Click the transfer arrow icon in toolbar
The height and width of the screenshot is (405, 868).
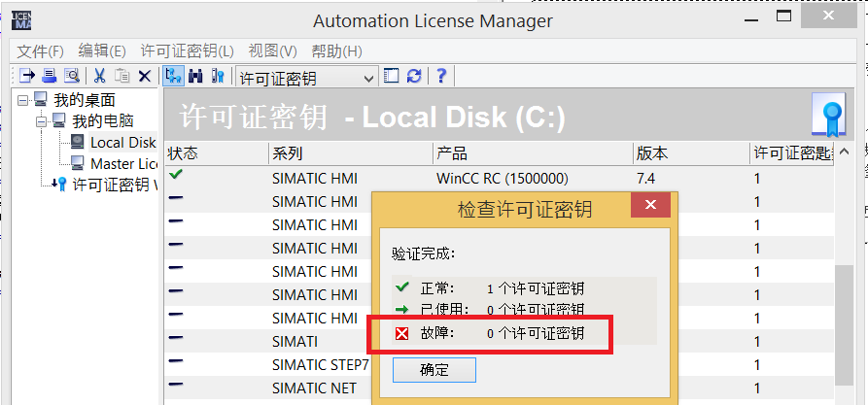27,76
